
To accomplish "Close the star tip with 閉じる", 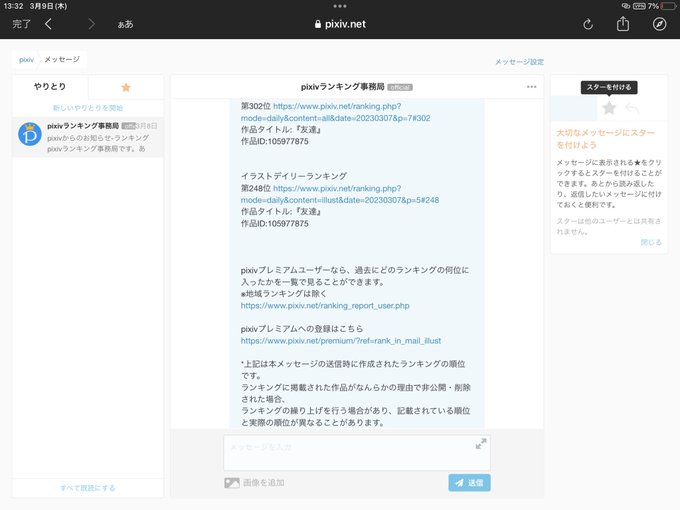I will pos(651,242).
